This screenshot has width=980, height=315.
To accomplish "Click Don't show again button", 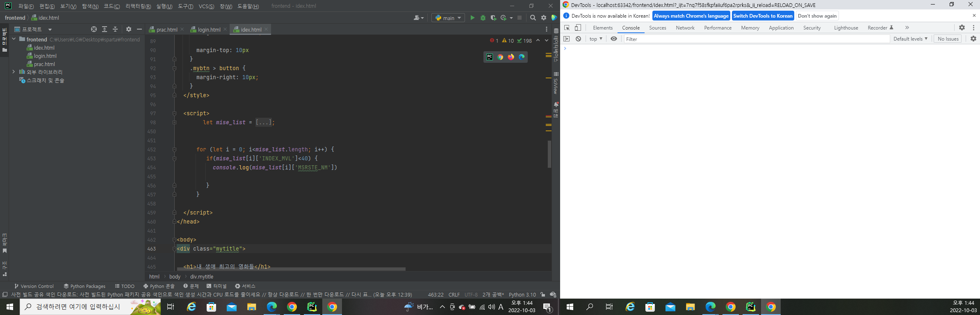I will coord(817,16).
